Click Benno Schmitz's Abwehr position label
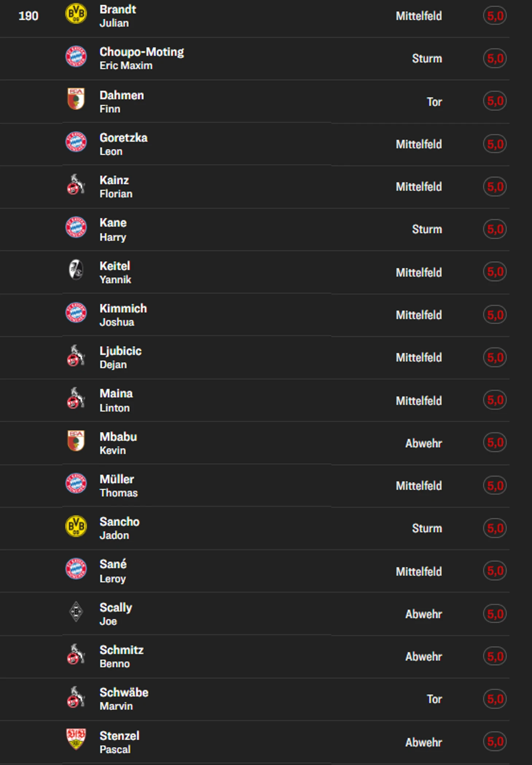This screenshot has width=532, height=765. pyautogui.click(x=423, y=657)
